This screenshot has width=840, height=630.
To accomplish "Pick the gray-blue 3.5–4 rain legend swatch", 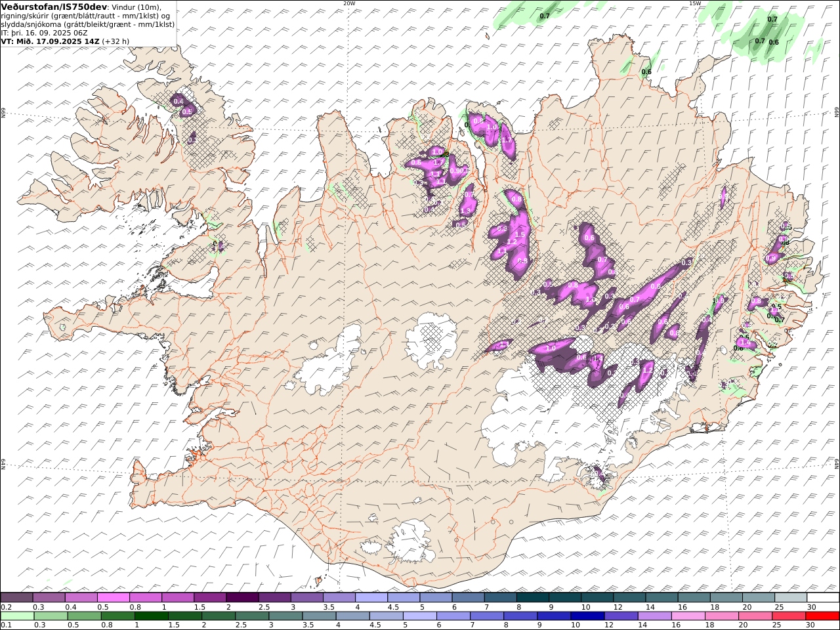I will tap(319, 616).
